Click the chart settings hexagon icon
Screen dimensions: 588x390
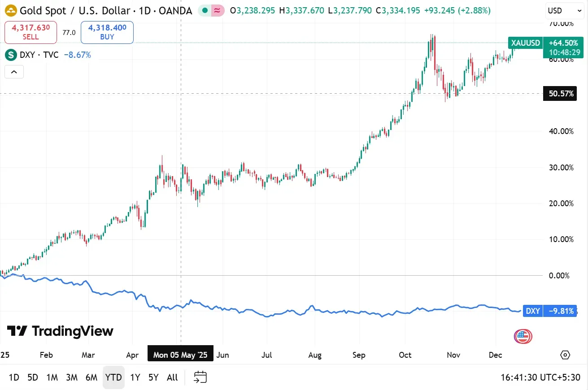click(565, 355)
